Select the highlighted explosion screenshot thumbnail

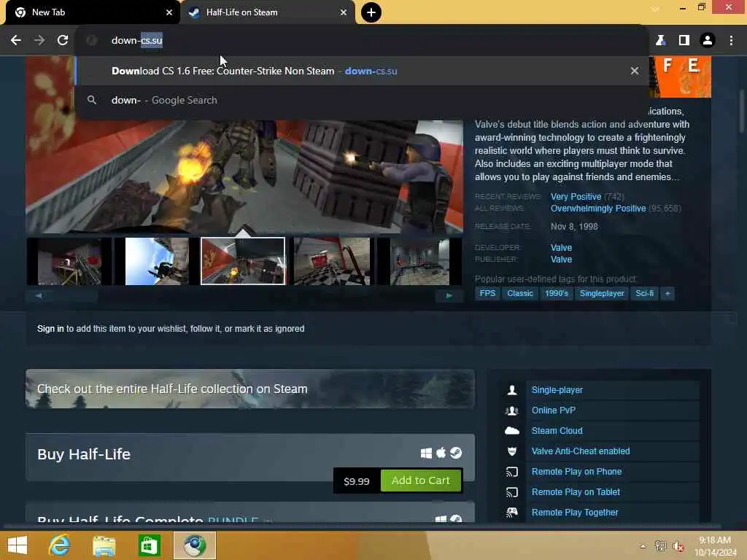click(x=243, y=262)
